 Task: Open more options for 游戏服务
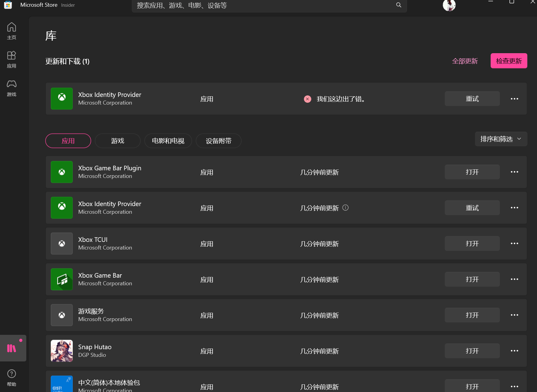(x=514, y=315)
